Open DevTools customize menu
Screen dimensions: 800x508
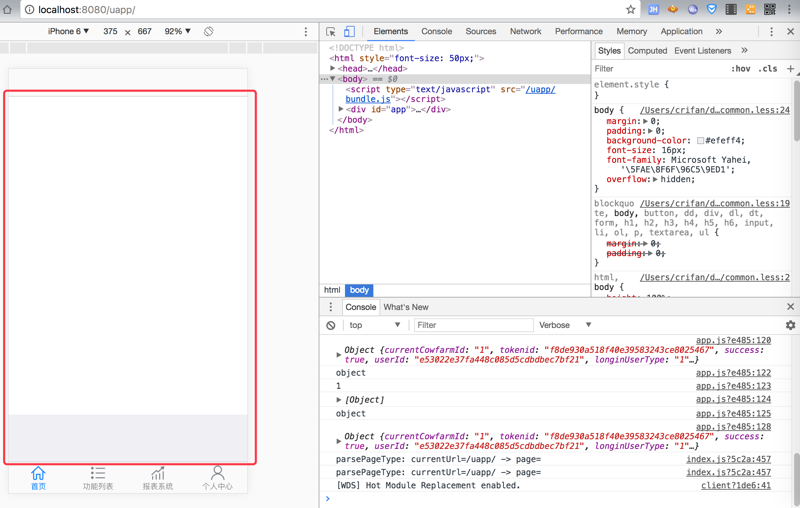point(771,32)
